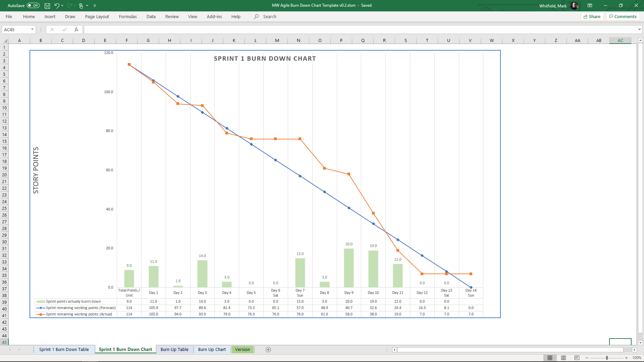Click the Undo arrow icon
644x362 pixels.
tap(57, 6)
